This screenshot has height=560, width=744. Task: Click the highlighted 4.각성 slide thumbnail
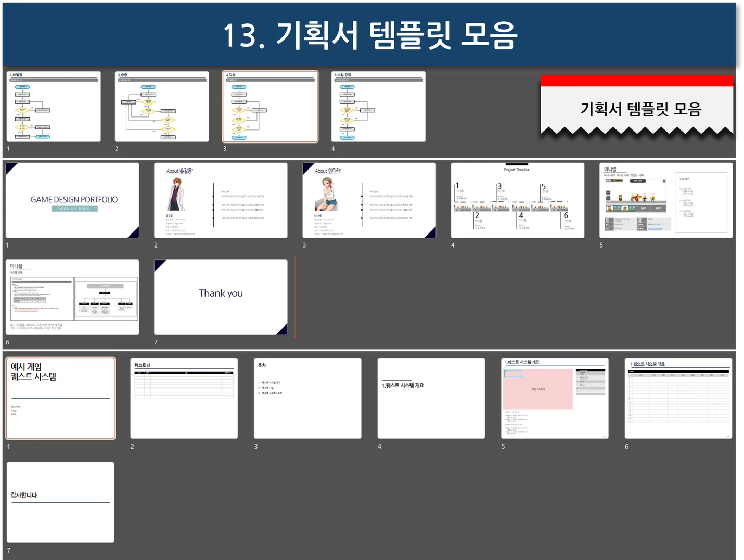coord(271,106)
